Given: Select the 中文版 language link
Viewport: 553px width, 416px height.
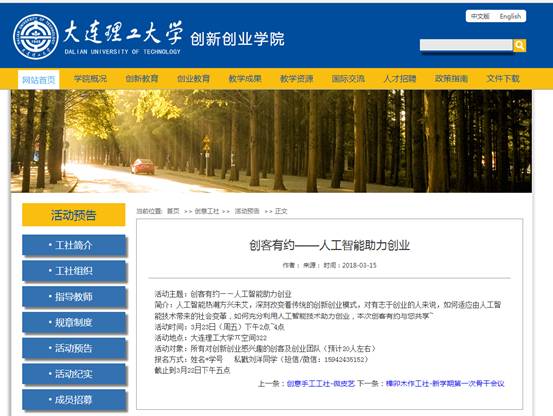Looking at the screenshot, I should [x=480, y=16].
